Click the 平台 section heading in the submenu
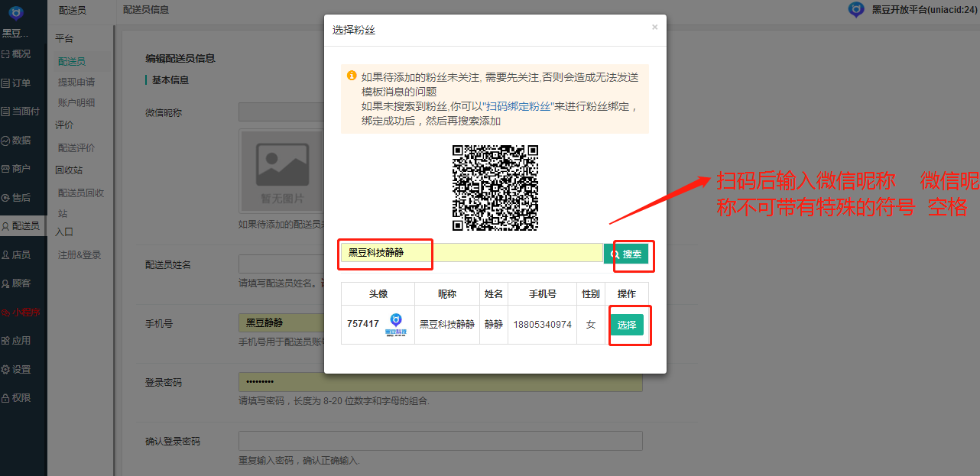The width and height of the screenshot is (980, 476). (64, 38)
